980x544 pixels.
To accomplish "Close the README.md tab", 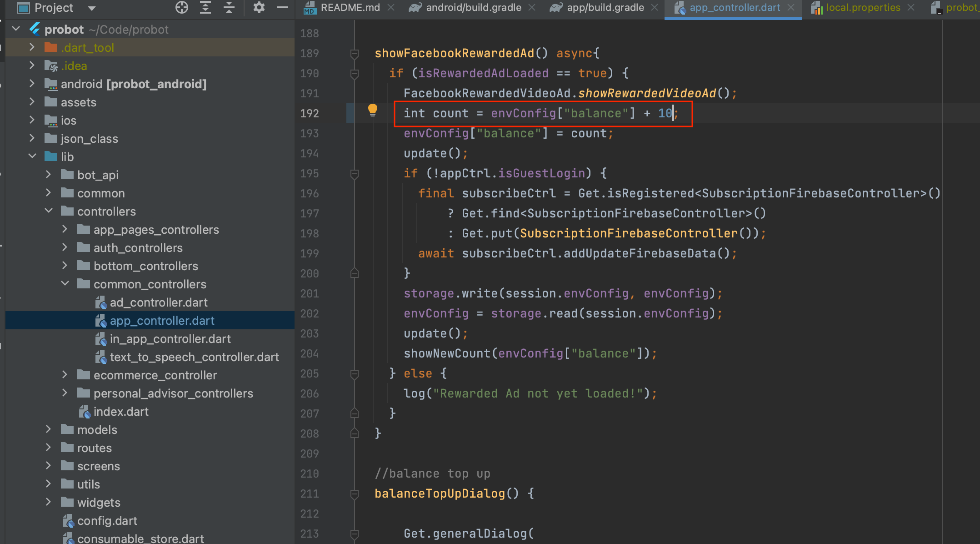I will click(x=391, y=7).
